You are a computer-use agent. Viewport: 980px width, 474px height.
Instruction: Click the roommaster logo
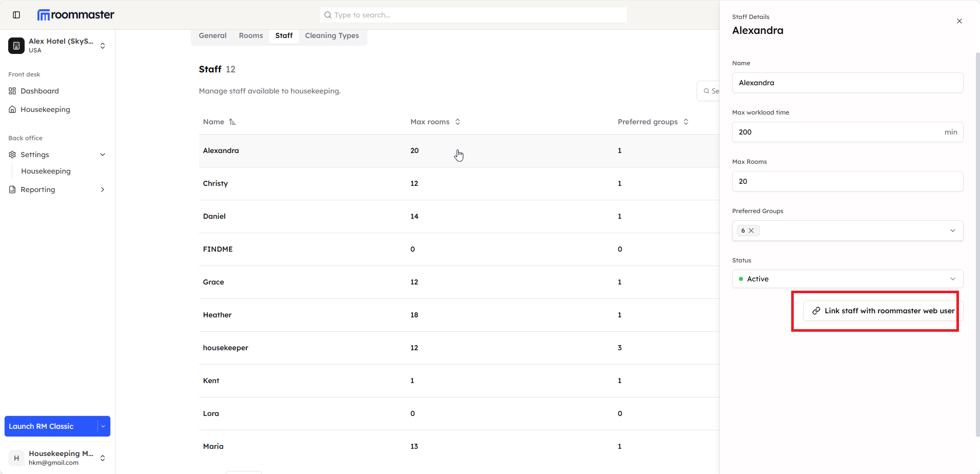(x=76, y=15)
